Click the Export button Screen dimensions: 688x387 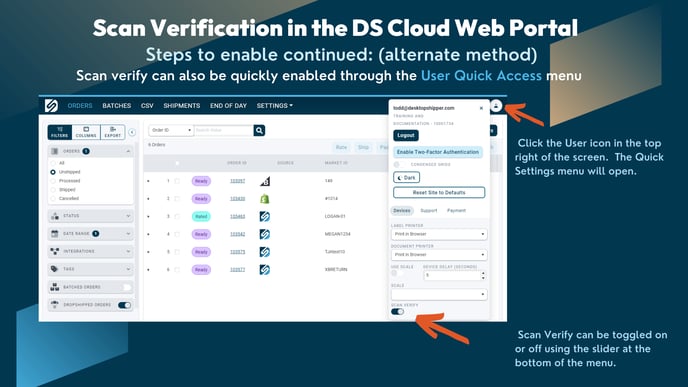pos(113,132)
